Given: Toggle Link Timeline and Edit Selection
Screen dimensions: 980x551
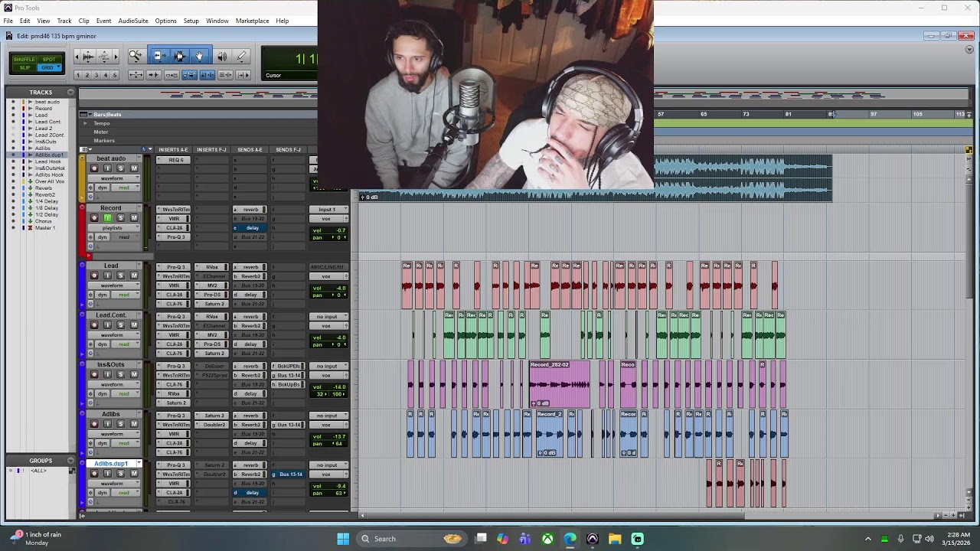Looking at the screenshot, I should [x=207, y=75].
